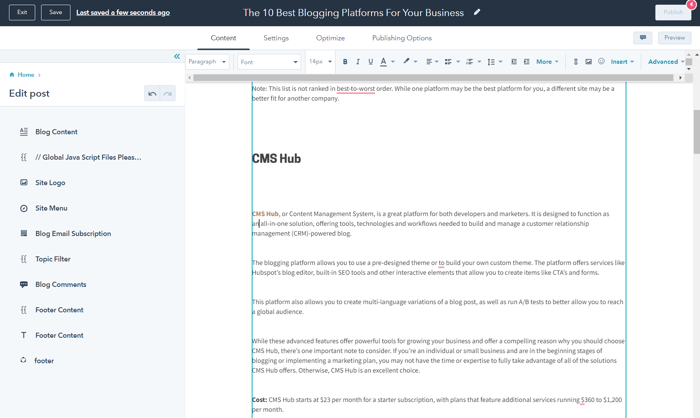The height and width of the screenshot is (418, 700).
Task: Edit post title with pencil icon
Action: click(477, 12)
